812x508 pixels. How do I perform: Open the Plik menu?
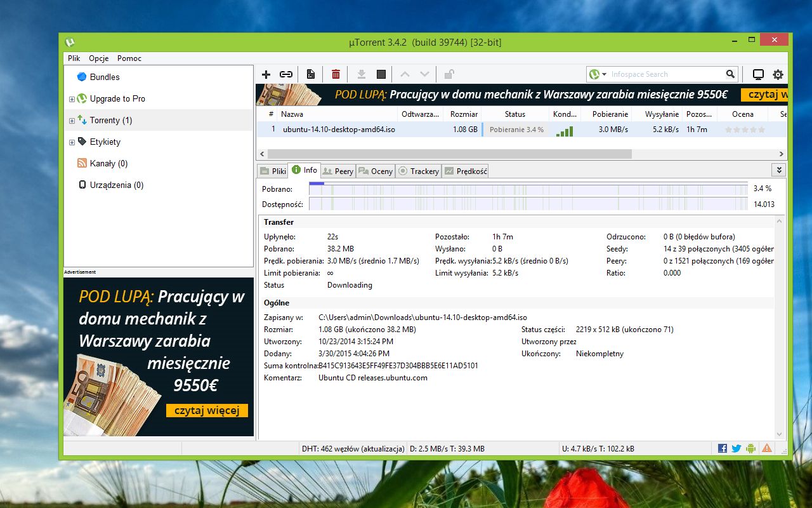tap(74, 58)
